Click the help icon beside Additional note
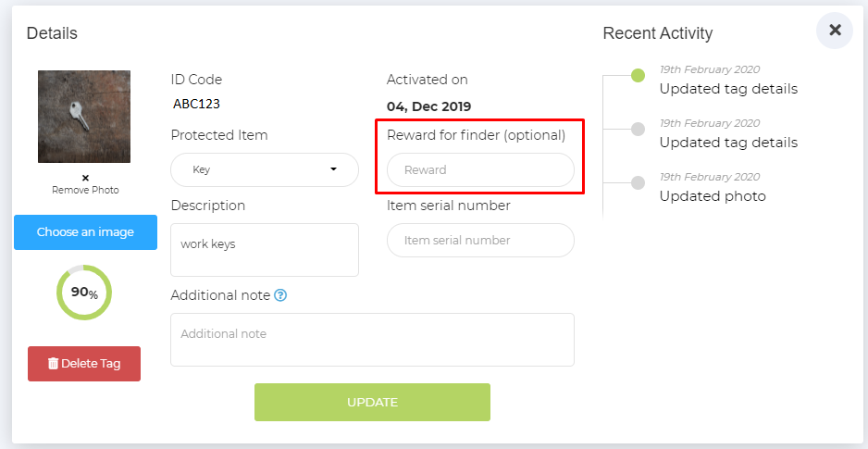The width and height of the screenshot is (868, 449). coord(280,295)
